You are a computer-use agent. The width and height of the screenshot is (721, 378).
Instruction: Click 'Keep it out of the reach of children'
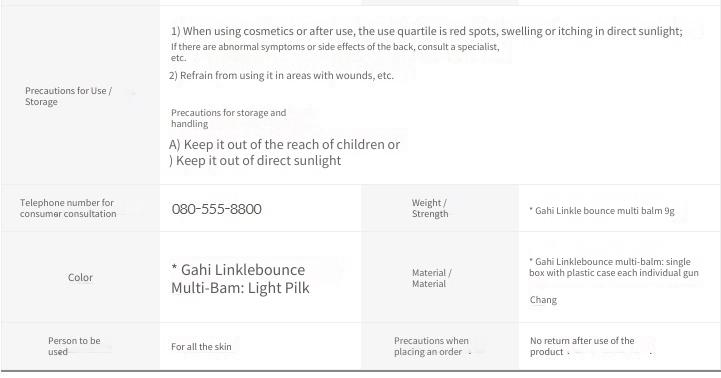[284, 144]
